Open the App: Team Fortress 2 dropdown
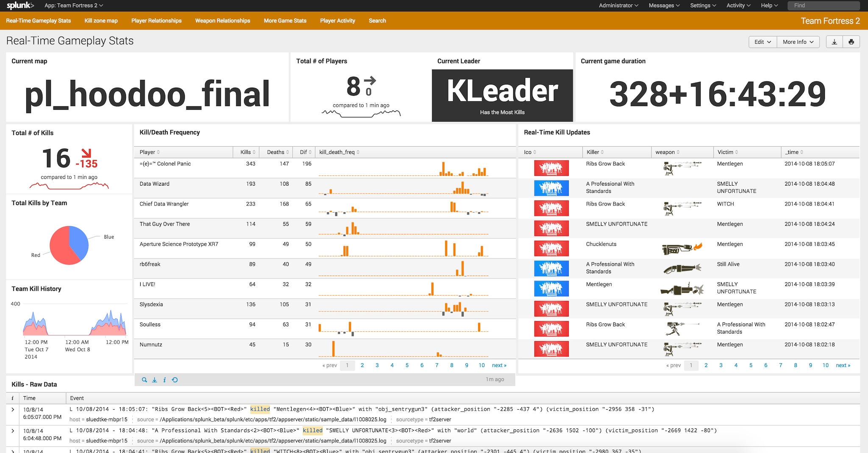Viewport: 868px width, 453px height. [74, 6]
